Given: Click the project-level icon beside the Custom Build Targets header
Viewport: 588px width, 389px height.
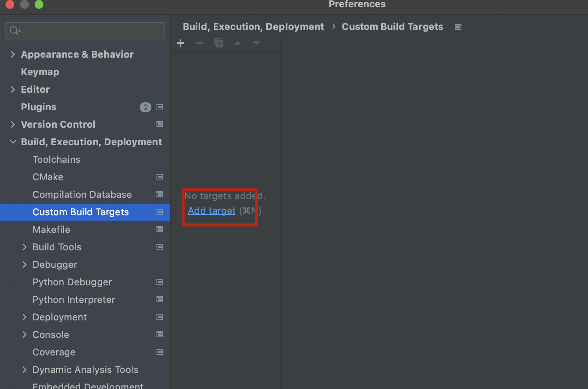Looking at the screenshot, I should tap(458, 27).
